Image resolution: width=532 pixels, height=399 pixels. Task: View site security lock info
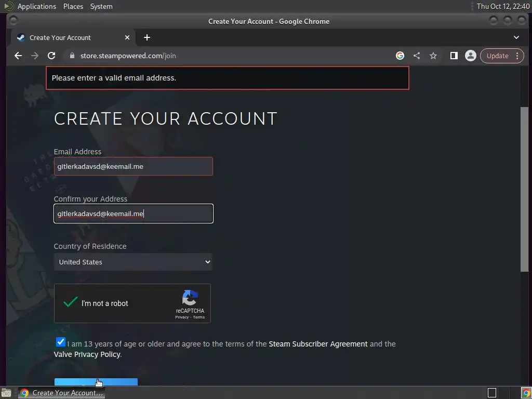(72, 56)
